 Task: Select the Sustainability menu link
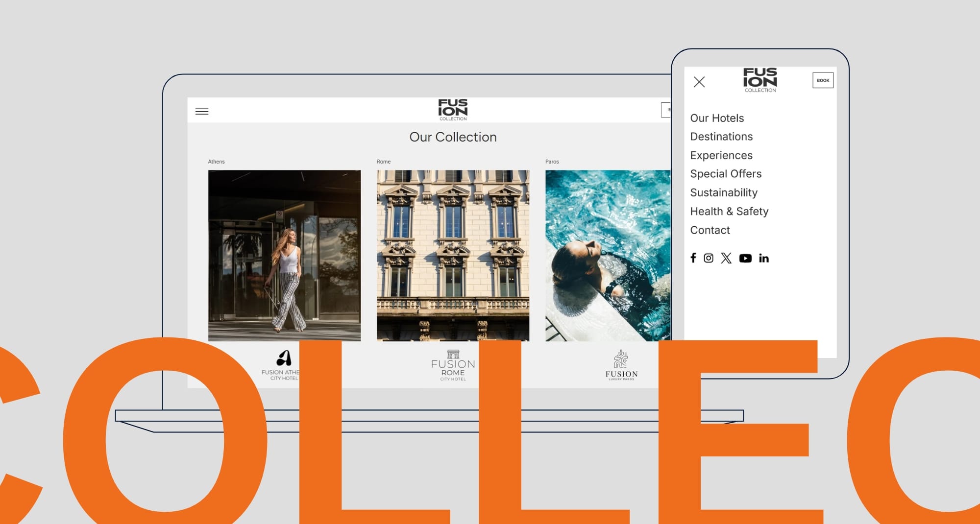(724, 192)
